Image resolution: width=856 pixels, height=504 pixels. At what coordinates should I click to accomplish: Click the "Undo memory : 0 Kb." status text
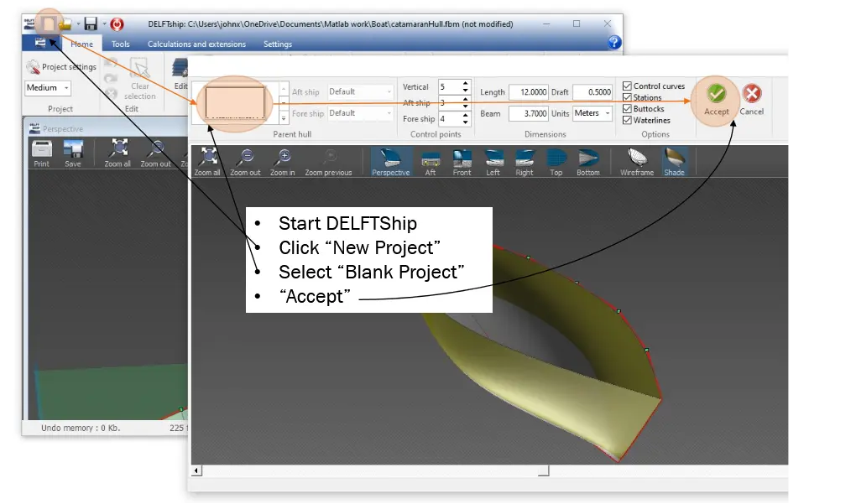[x=81, y=429]
